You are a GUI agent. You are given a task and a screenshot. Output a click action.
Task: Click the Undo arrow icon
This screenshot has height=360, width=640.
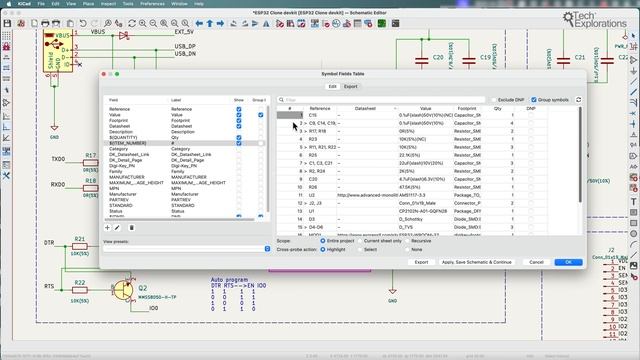pos(83,24)
